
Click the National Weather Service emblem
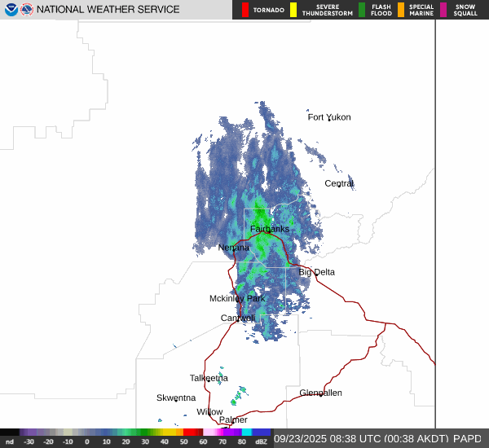(x=27, y=10)
